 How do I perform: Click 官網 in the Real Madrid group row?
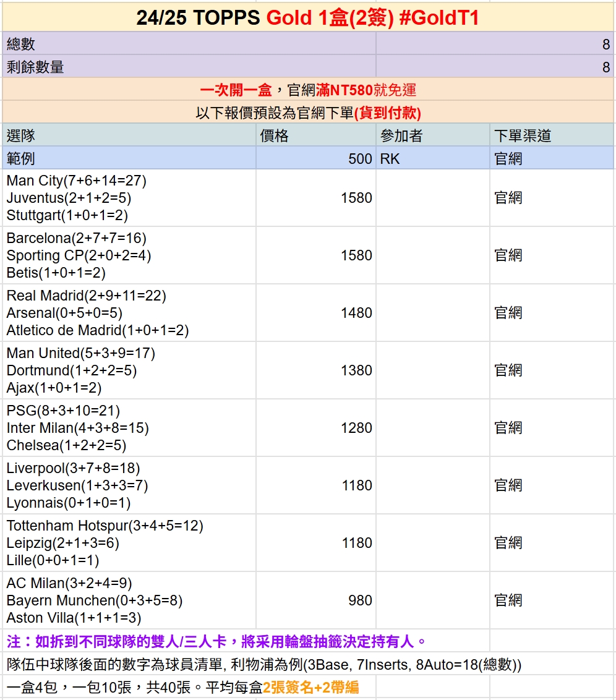click(x=552, y=313)
